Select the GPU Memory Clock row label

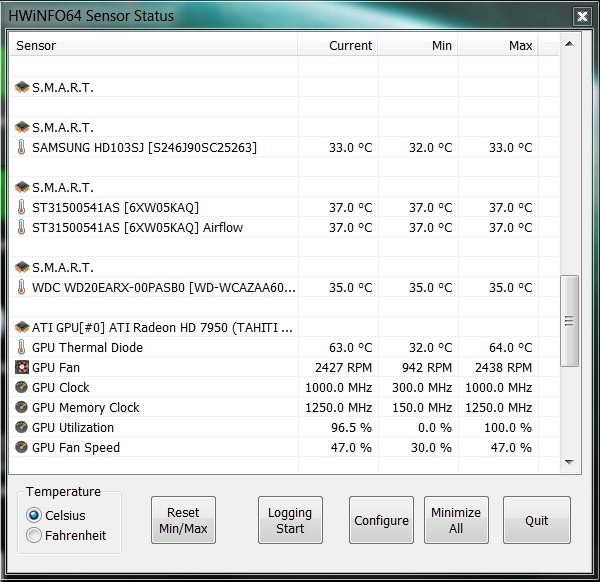[x=86, y=407]
